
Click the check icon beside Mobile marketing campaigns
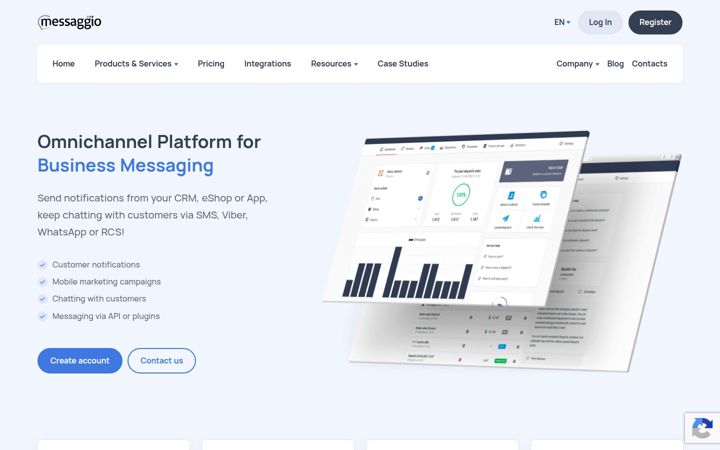click(x=42, y=282)
